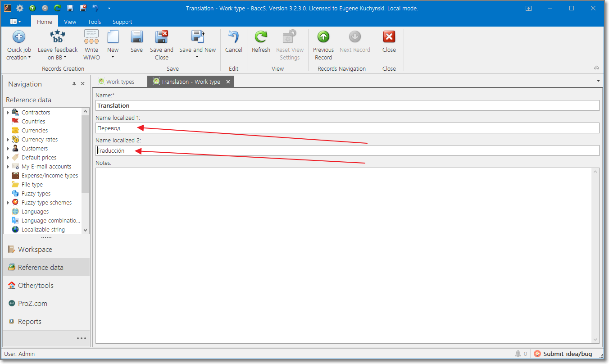Click notification bell in status bar
Viewport: 609px width, 364px height.
tap(518, 354)
